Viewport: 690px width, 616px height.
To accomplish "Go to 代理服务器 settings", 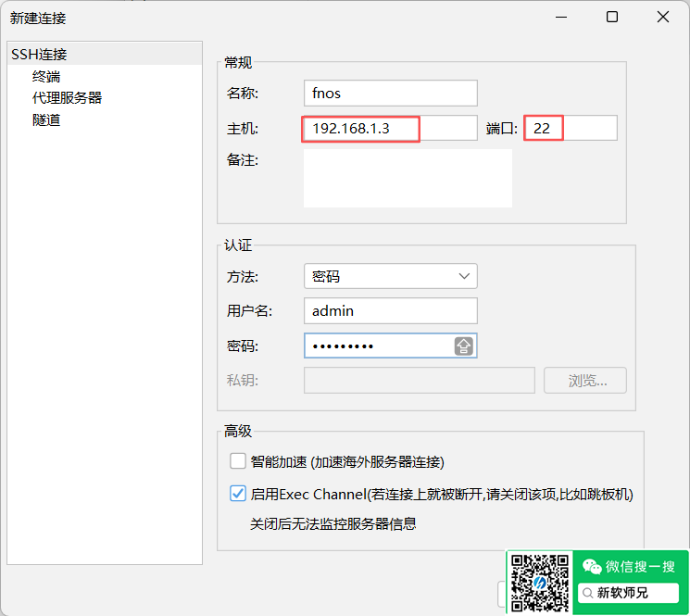I will (67, 97).
